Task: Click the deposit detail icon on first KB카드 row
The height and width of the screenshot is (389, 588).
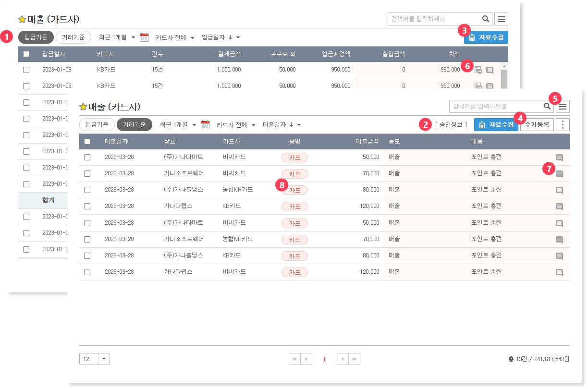Action: click(478, 70)
